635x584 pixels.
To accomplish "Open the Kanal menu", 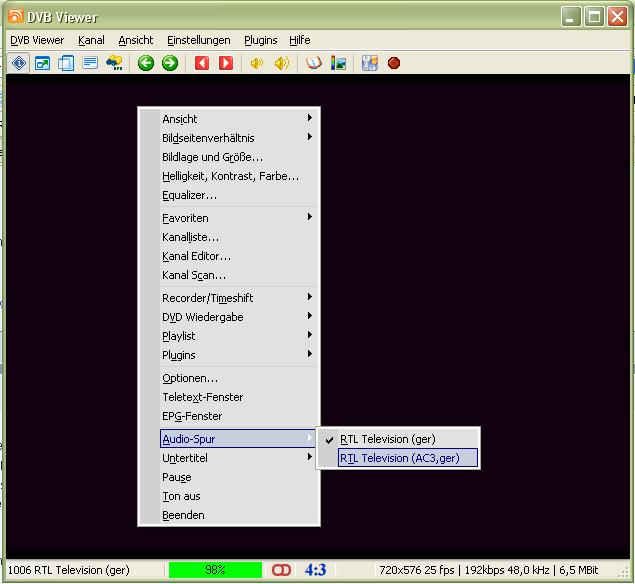I will 91,40.
